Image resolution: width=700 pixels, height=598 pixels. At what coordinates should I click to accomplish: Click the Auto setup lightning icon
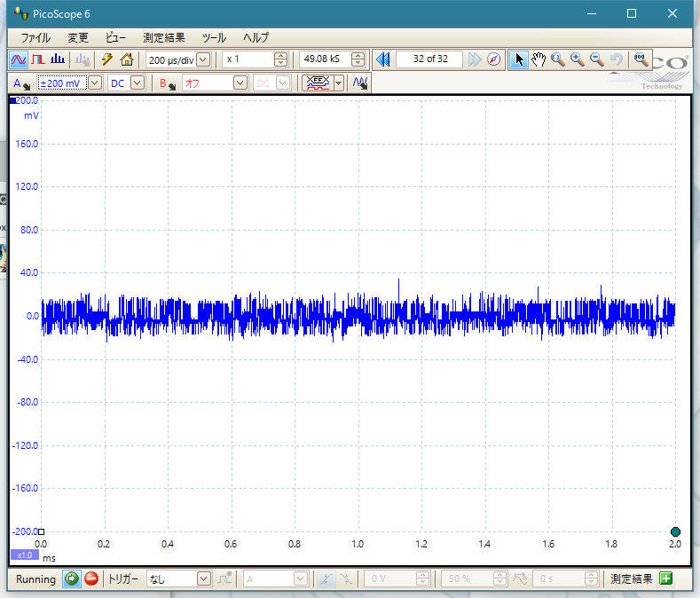[x=106, y=59]
